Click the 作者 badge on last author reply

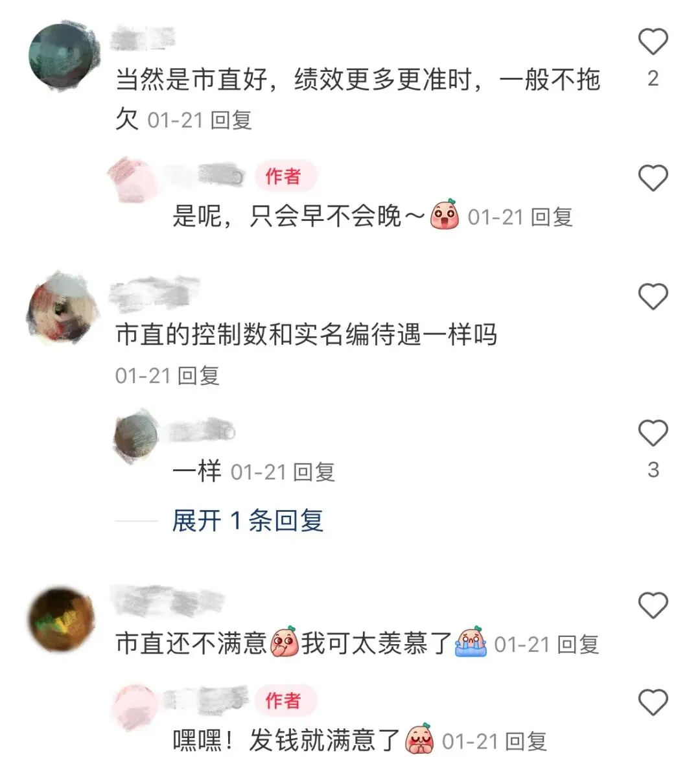pyautogui.click(x=285, y=700)
